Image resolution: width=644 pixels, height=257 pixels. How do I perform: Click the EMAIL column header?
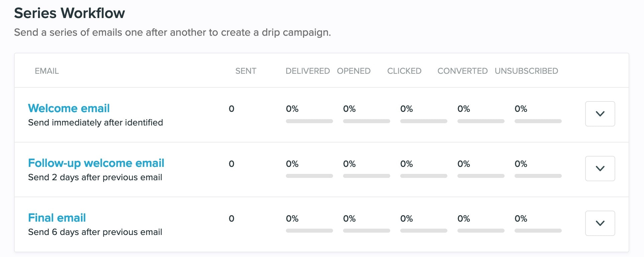pyautogui.click(x=47, y=71)
